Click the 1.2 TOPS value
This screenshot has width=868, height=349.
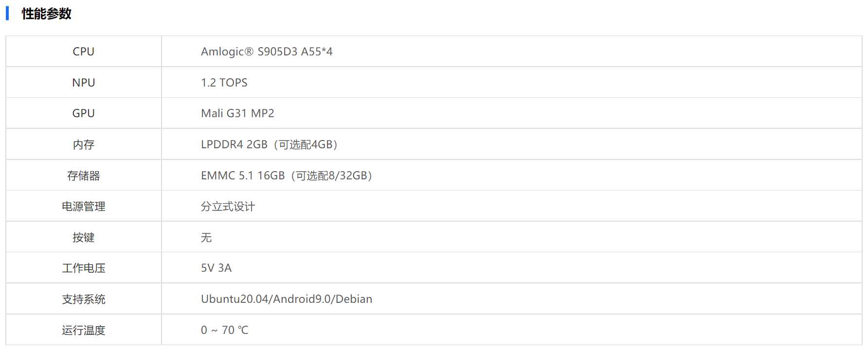click(x=224, y=83)
